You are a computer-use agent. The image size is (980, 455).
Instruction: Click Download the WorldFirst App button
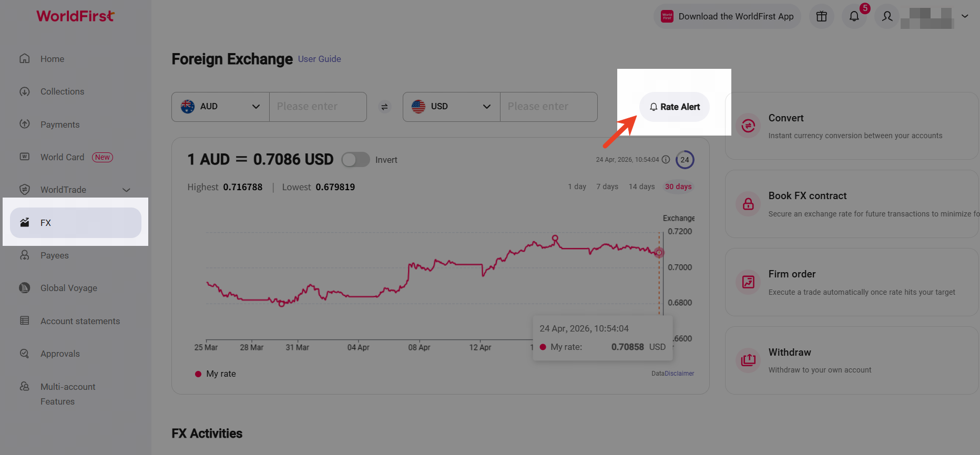728,16
